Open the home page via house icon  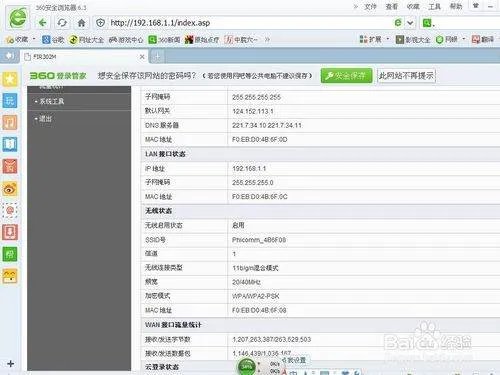(81, 23)
